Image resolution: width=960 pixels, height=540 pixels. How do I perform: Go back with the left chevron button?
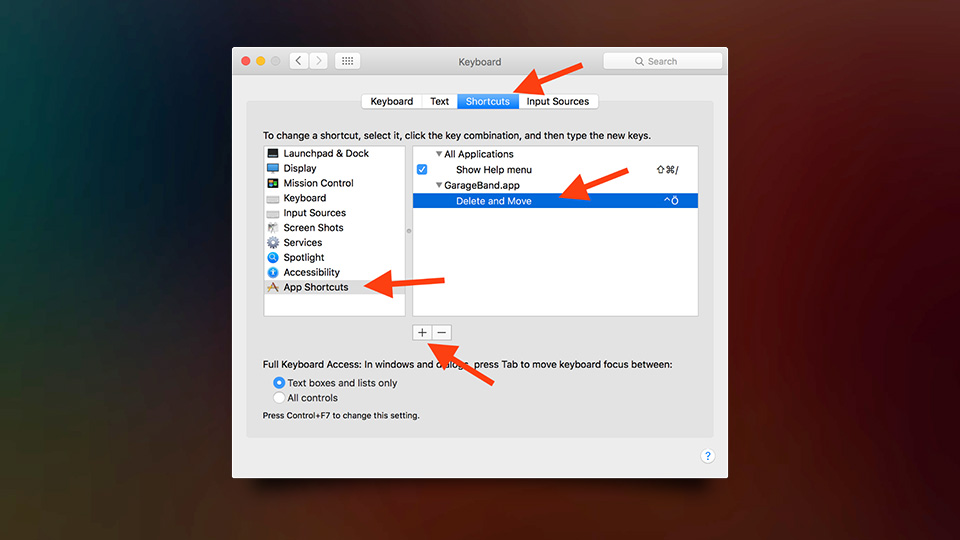coord(299,61)
